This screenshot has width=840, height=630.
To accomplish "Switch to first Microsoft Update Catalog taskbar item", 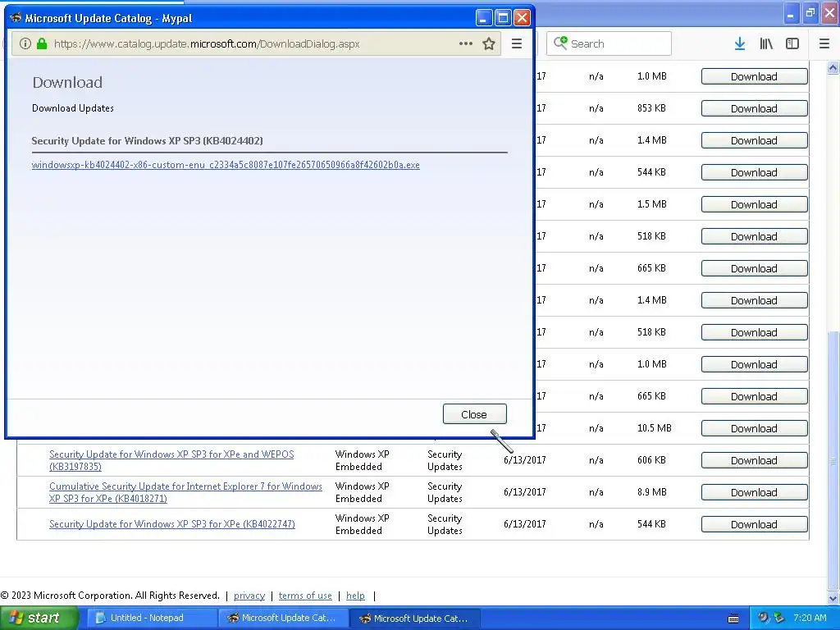I will coord(283,619).
